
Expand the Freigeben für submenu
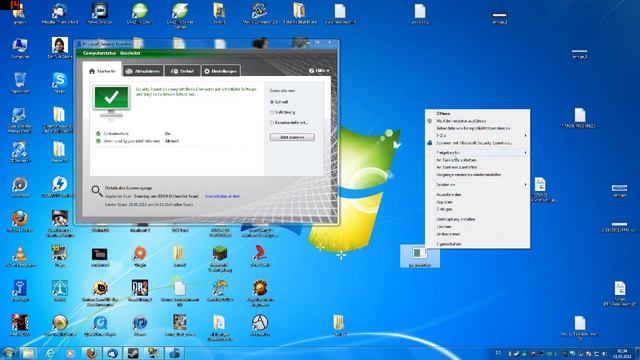tap(477, 152)
